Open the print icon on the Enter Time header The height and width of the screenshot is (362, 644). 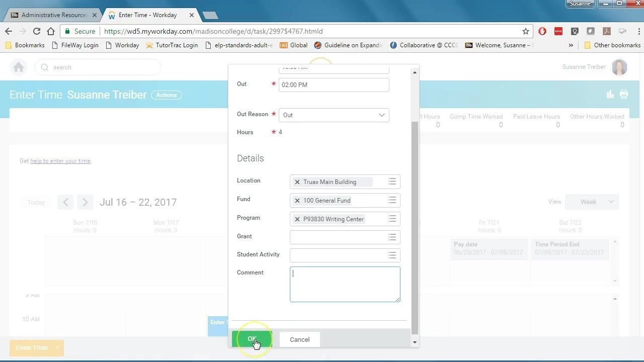[x=624, y=94]
